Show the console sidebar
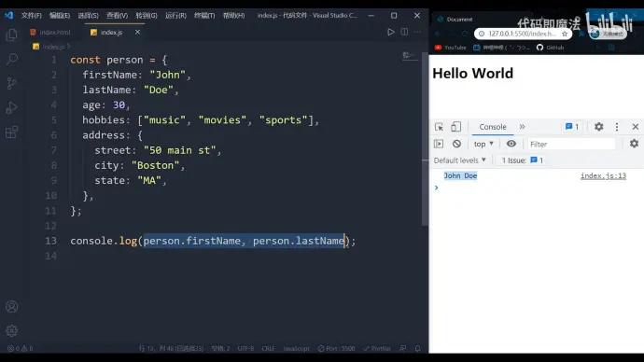The height and width of the screenshot is (362, 644). point(439,144)
